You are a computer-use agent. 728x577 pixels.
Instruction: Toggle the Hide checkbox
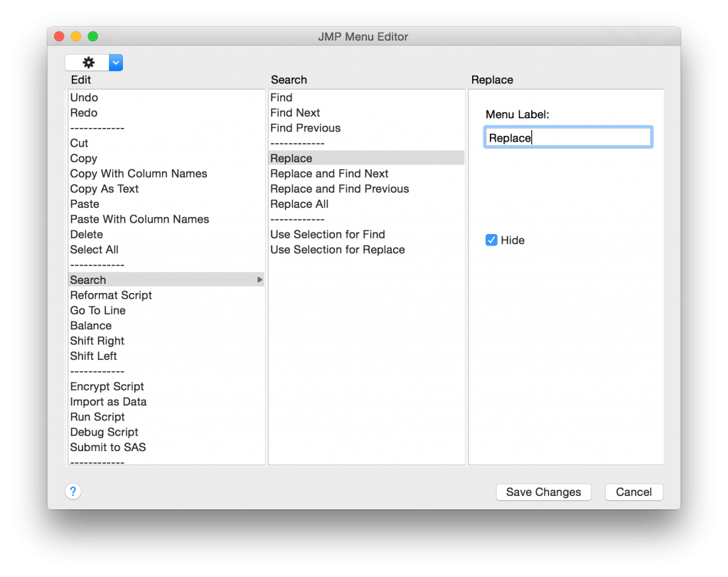pyautogui.click(x=491, y=240)
